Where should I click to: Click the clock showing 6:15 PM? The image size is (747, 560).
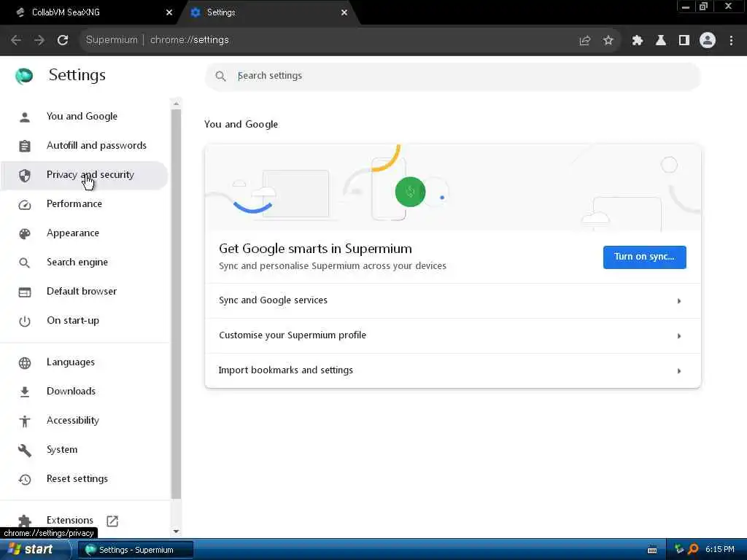tap(720, 550)
